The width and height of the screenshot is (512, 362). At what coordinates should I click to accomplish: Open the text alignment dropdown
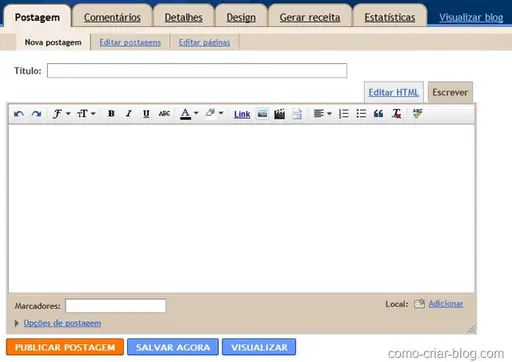point(323,114)
